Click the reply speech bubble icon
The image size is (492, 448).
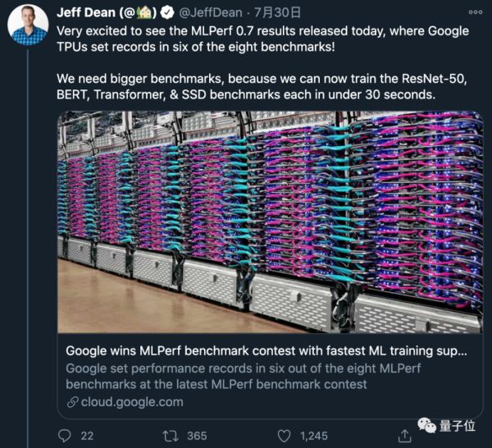point(66,436)
